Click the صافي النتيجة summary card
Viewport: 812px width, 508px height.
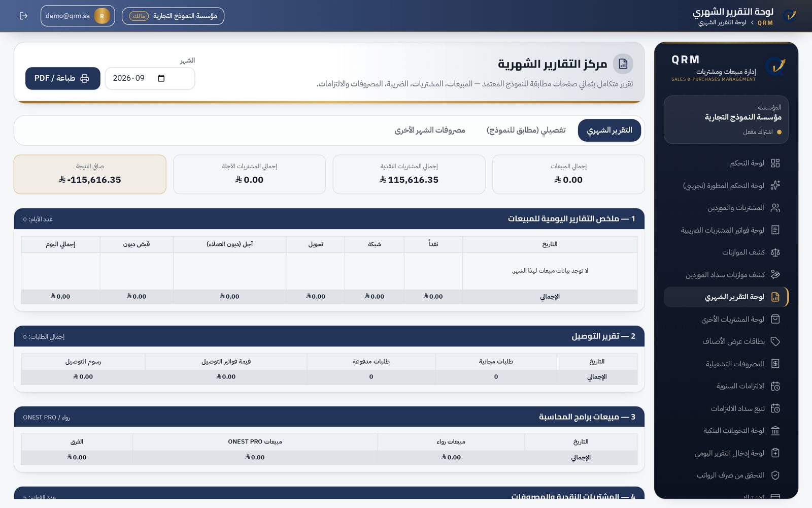point(90,174)
